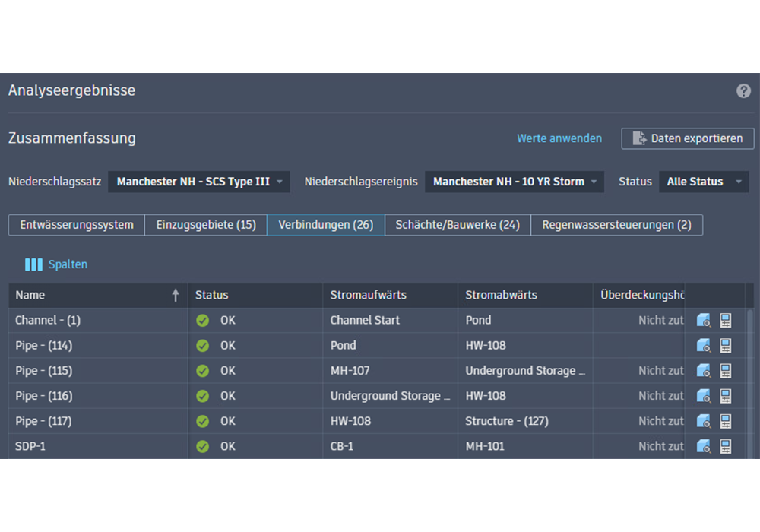
Task: Zoom to Pipe - (115) in model
Action: 703,371
